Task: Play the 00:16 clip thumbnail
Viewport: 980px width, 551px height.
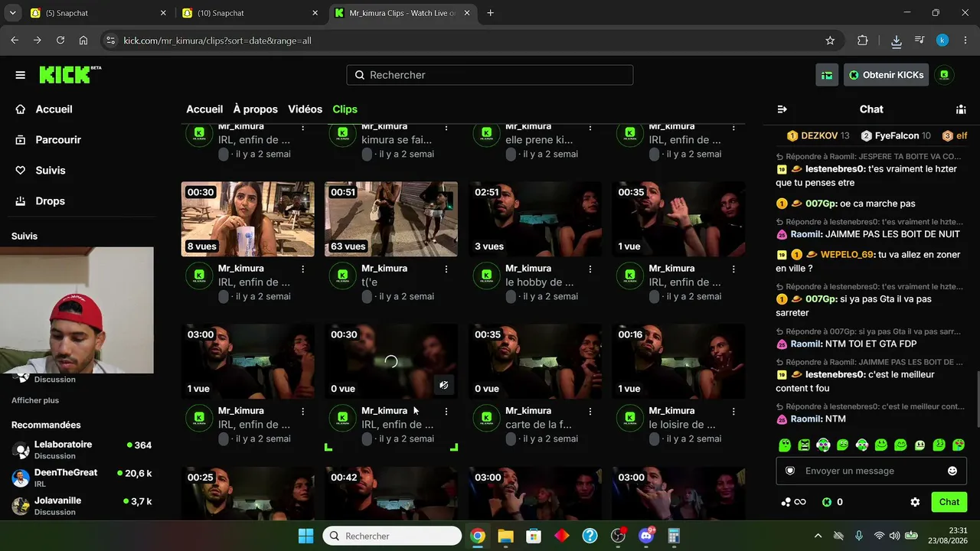Action: click(678, 361)
